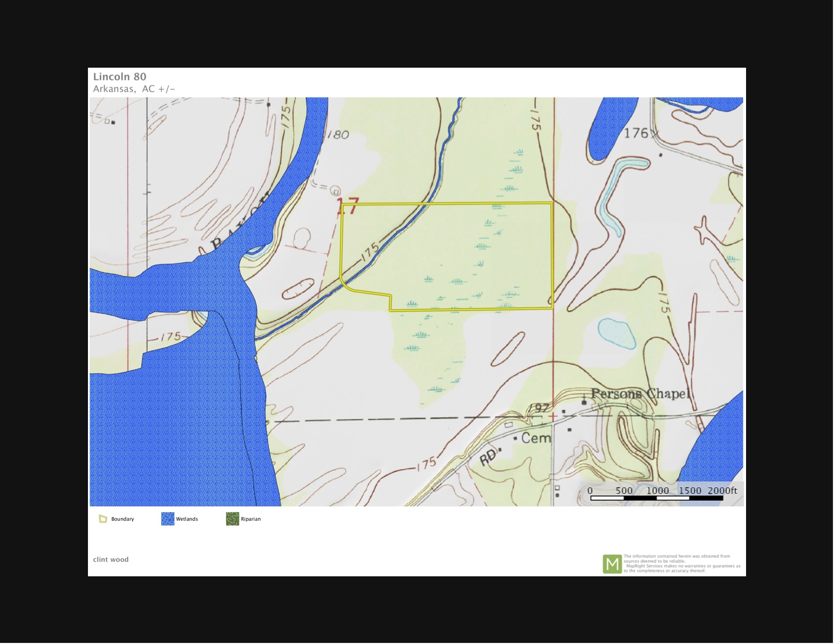Click the "RD" road label on map
834x644 pixels.
tap(488, 458)
